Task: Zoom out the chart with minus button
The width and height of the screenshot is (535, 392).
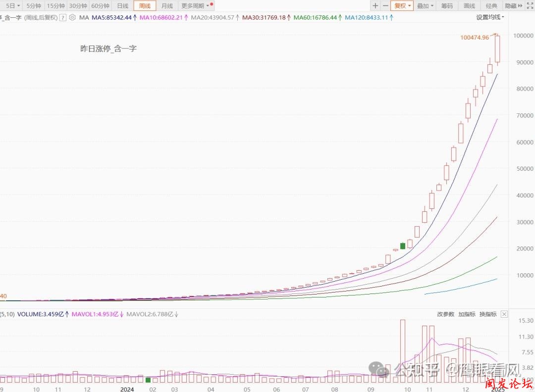Action: (x=385, y=6)
